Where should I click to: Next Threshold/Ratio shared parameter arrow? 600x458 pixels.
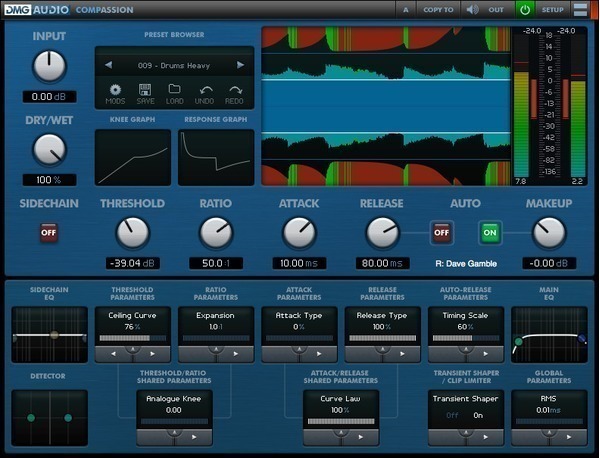tap(194, 437)
